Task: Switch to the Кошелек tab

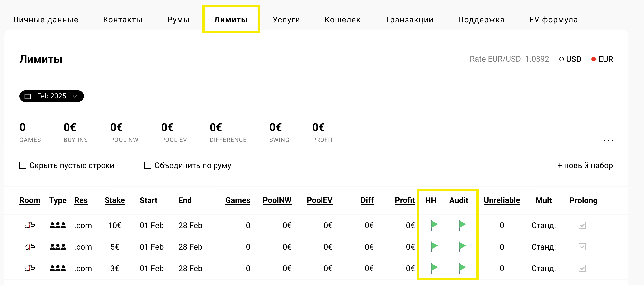Action: pyautogui.click(x=342, y=20)
